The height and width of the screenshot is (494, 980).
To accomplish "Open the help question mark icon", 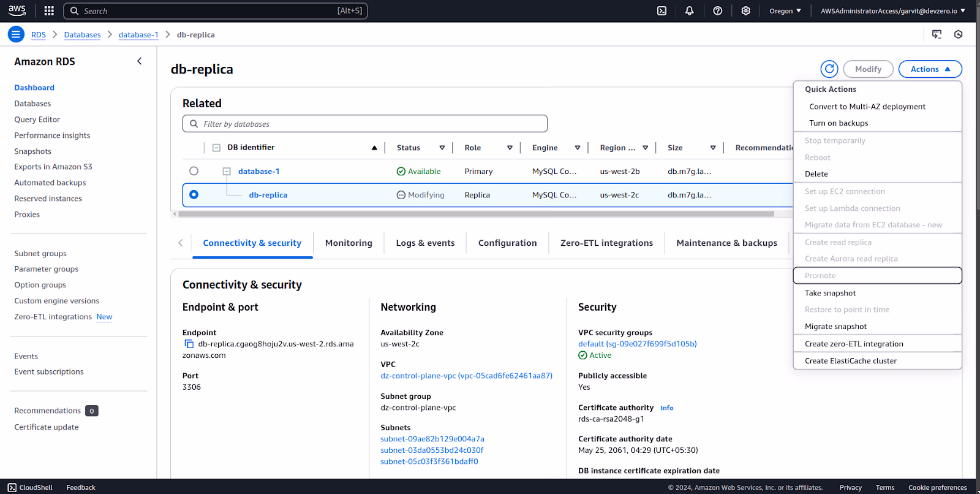I will tap(718, 10).
